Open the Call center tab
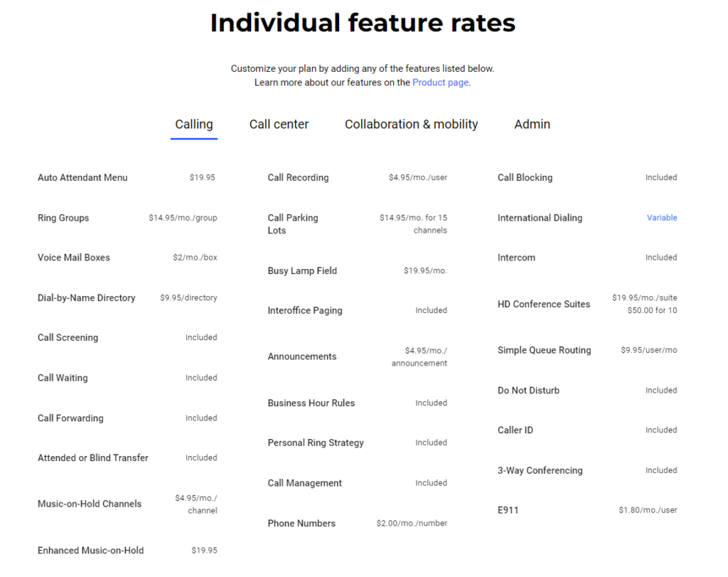The height and width of the screenshot is (577, 728). pyautogui.click(x=279, y=125)
